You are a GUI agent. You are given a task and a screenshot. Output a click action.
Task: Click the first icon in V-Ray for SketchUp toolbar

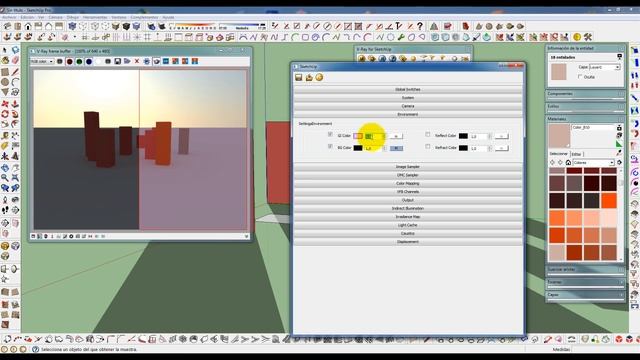[362, 58]
